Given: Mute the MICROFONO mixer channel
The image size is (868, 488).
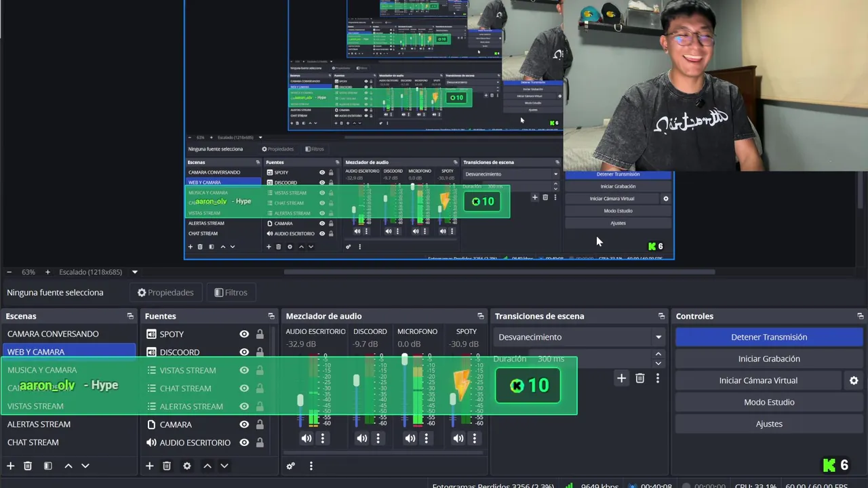Looking at the screenshot, I should point(410,439).
